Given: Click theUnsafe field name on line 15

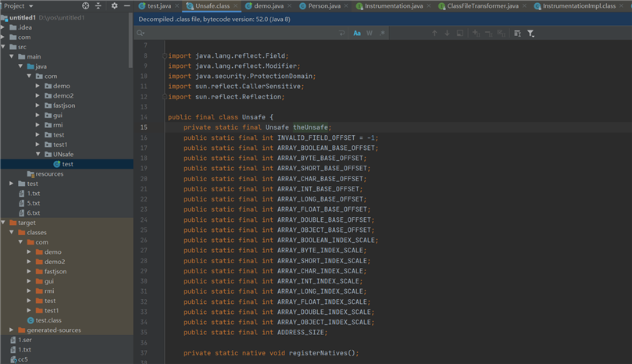Looking at the screenshot, I should pos(310,127).
